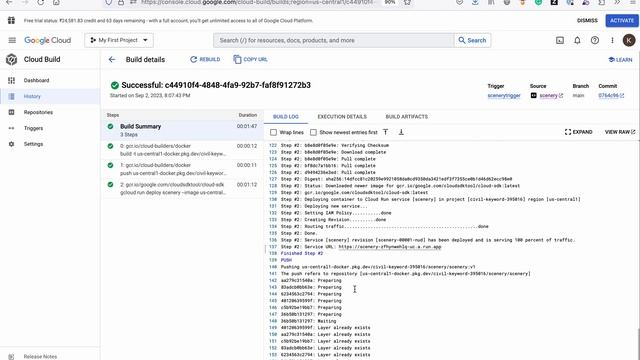640x360 pixels.
Task: Open Triggers in the sidebar
Action: [33, 128]
